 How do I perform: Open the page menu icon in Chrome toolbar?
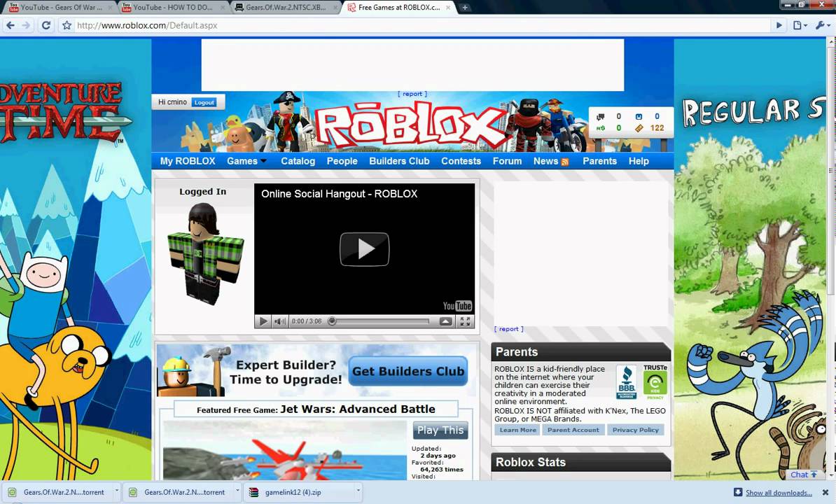coord(799,25)
